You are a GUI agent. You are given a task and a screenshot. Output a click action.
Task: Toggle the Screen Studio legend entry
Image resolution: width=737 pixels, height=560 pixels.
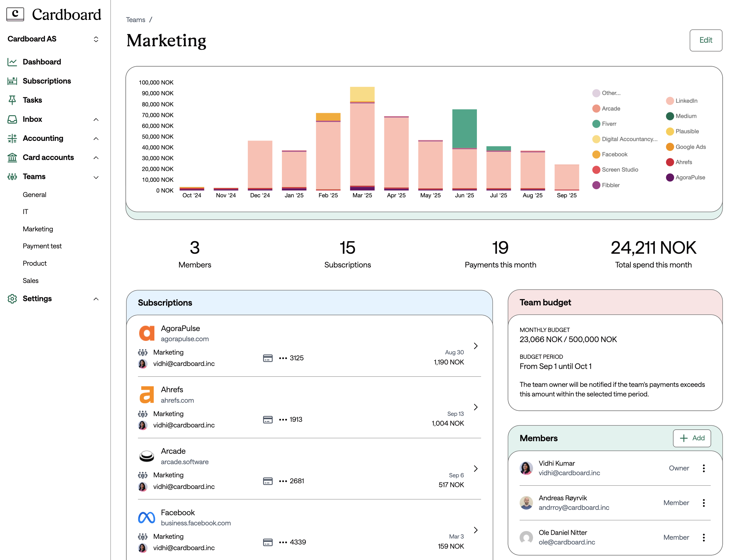tap(619, 170)
